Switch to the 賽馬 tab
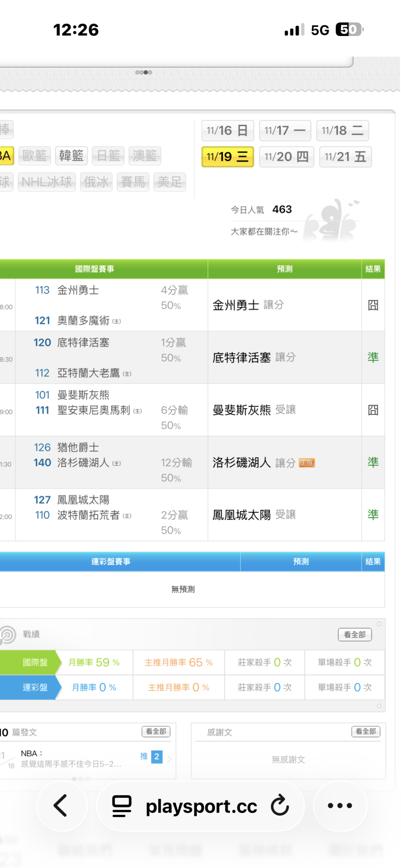401x868 pixels. 133,182
